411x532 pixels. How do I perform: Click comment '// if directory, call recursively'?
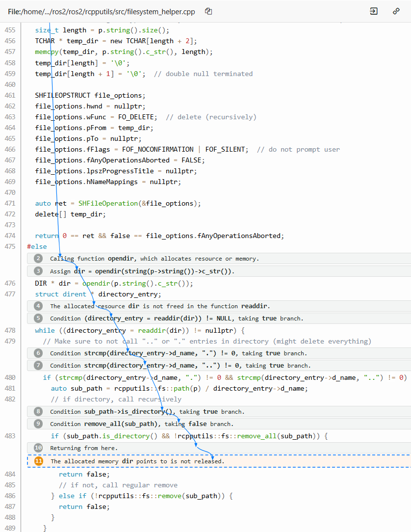point(116,399)
